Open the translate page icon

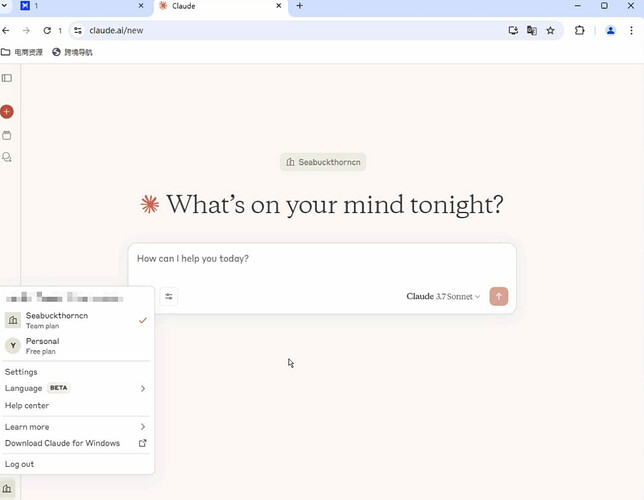click(x=531, y=30)
